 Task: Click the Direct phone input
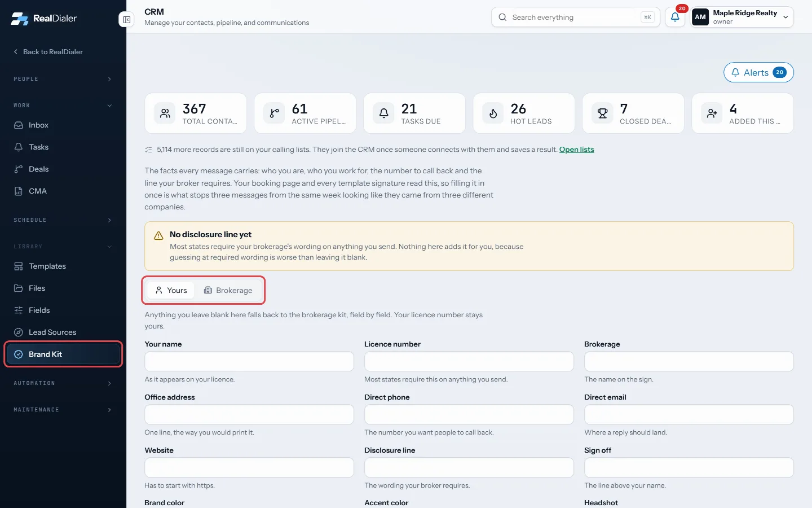tap(469, 414)
